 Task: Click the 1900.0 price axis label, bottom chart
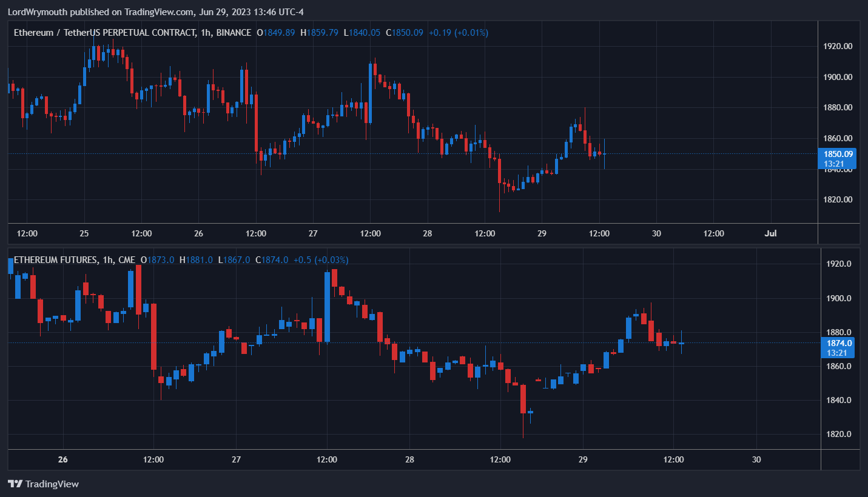point(839,298)
